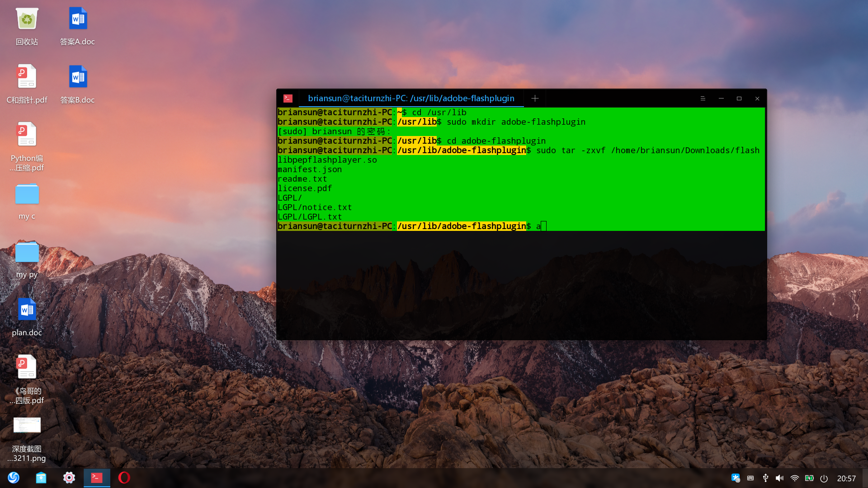Open the USB device tray icon
The width and height of the screenshot is (868, 488).
click(x=765, y=478)
